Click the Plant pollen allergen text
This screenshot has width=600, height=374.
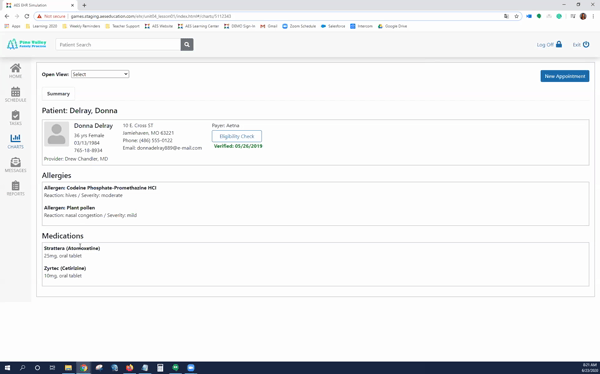[x=81, y=208]
